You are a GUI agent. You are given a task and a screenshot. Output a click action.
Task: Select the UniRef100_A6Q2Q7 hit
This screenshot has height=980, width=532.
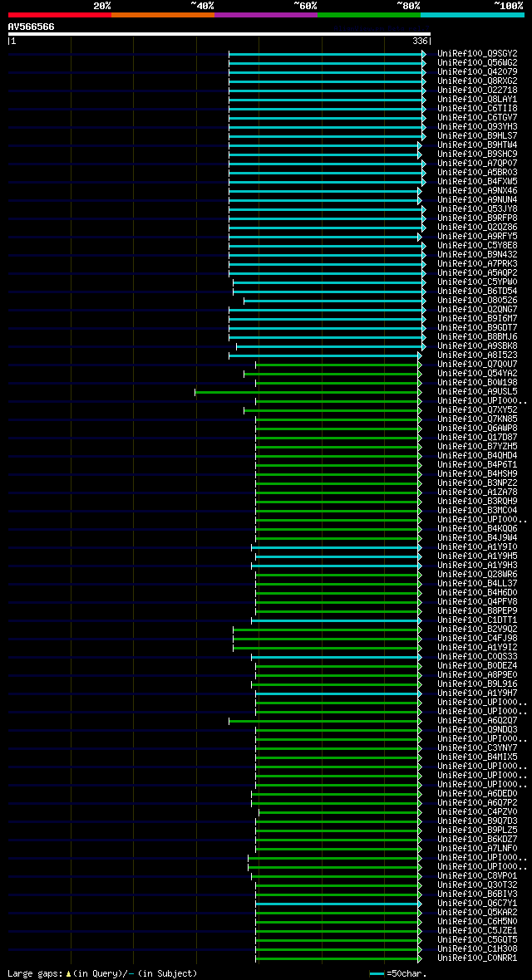tap(477, 720)
